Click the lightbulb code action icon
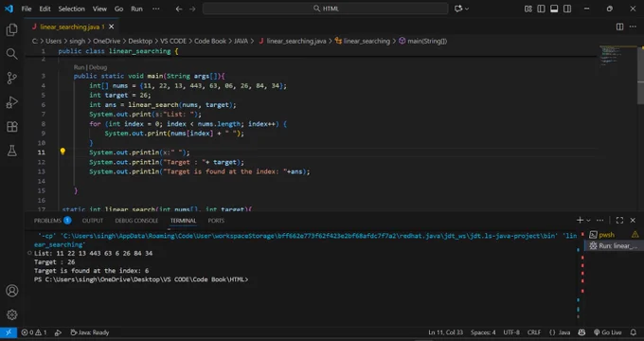The height and width of the screenshot is (341, 644). [x=63, y=152]
